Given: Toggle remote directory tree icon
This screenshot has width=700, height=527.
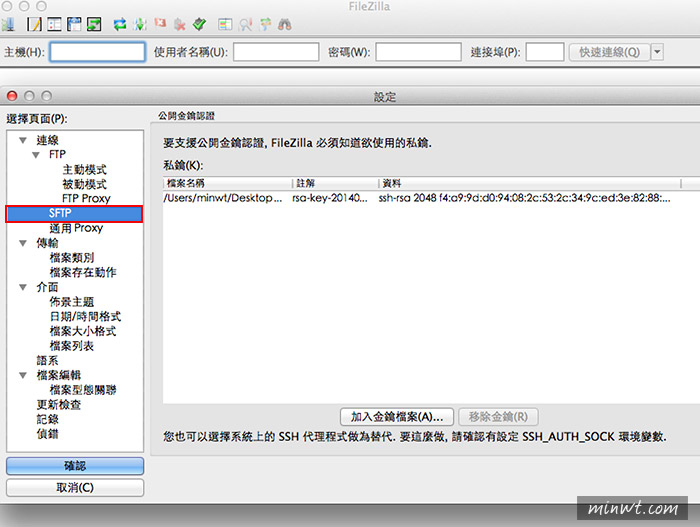Looking at the screenshot, I should (74, 24).
